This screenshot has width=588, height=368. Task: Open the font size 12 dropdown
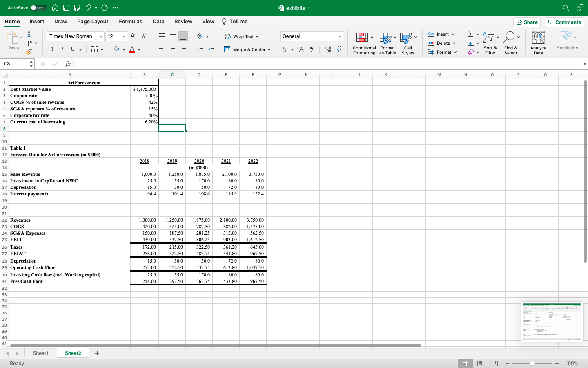pos(124,36)
